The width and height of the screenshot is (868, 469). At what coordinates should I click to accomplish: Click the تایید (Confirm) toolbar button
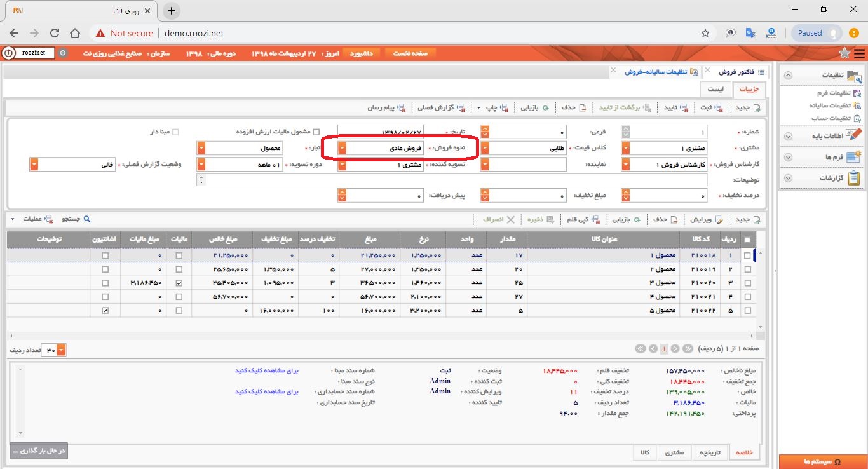click(x=677, y=107)
